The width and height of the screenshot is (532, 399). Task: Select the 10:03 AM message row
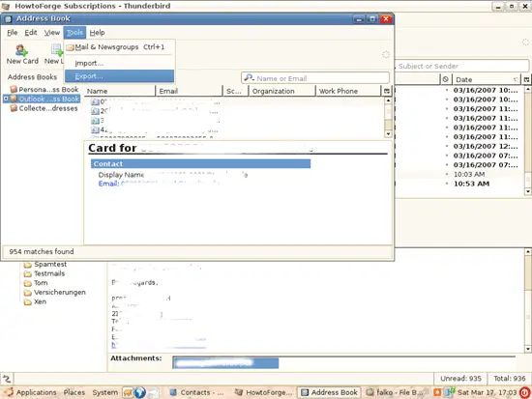pos(459,174)
